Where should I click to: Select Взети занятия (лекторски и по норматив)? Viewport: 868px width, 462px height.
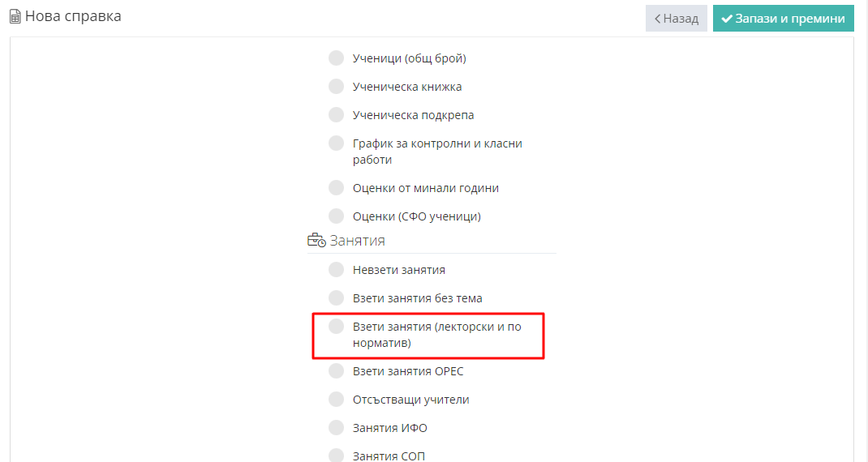[x=336, y=327]
